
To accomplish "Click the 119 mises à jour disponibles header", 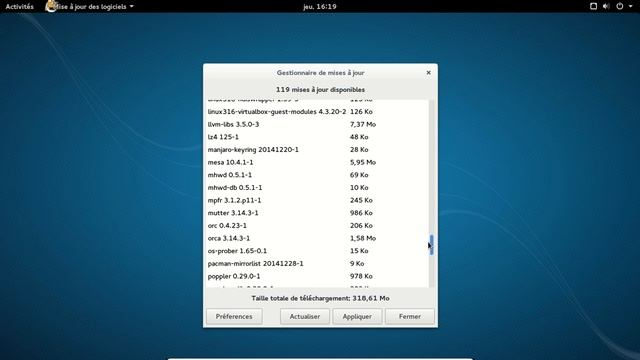I will coord(320,89).
